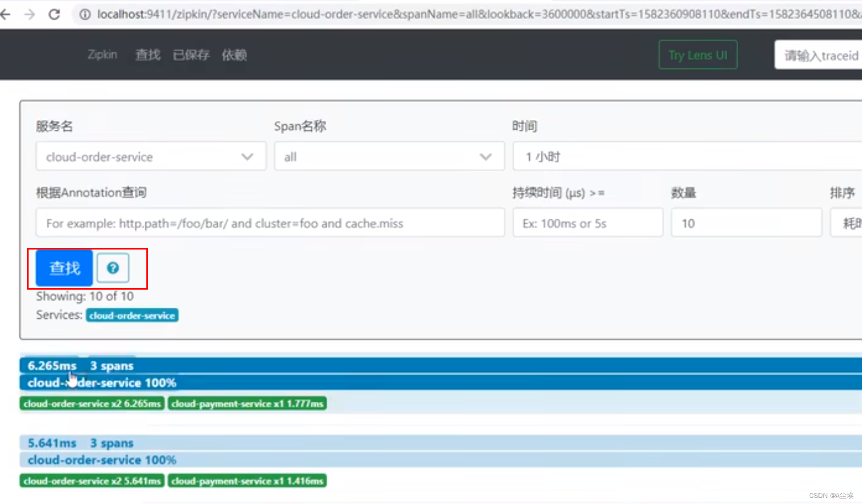Image resolution: width=862 pixels, height=504 pixels.
Task: Click the browser forward arrow
Action: tap(30, 14)
